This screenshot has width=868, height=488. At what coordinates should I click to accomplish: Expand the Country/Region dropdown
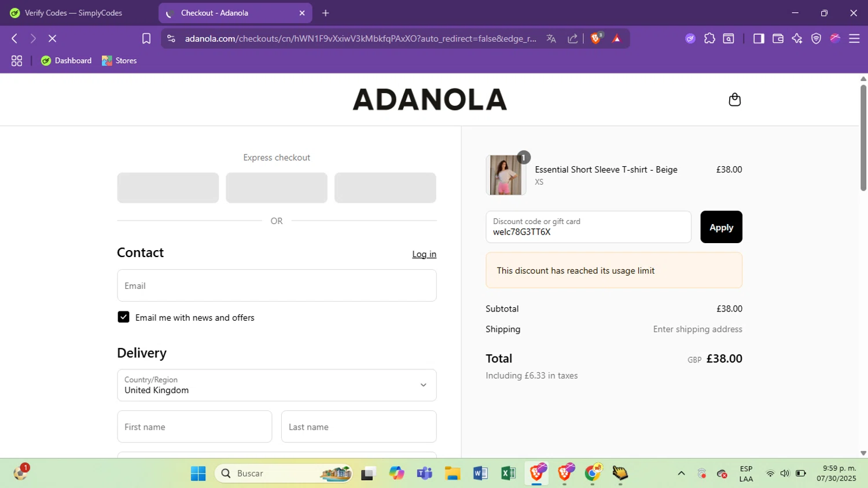tap(277, 385)
